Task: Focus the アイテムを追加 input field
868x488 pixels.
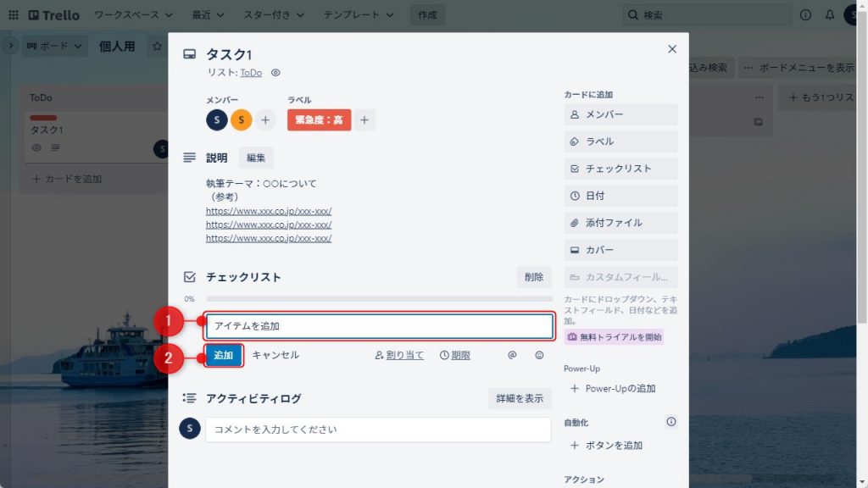Action: click(x=379, y=326)
